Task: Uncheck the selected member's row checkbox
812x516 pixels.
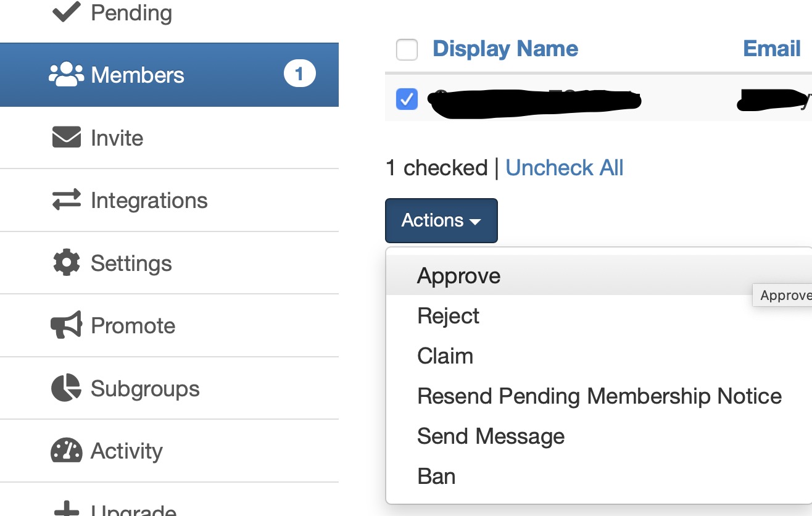Action: tap(407, 99)
